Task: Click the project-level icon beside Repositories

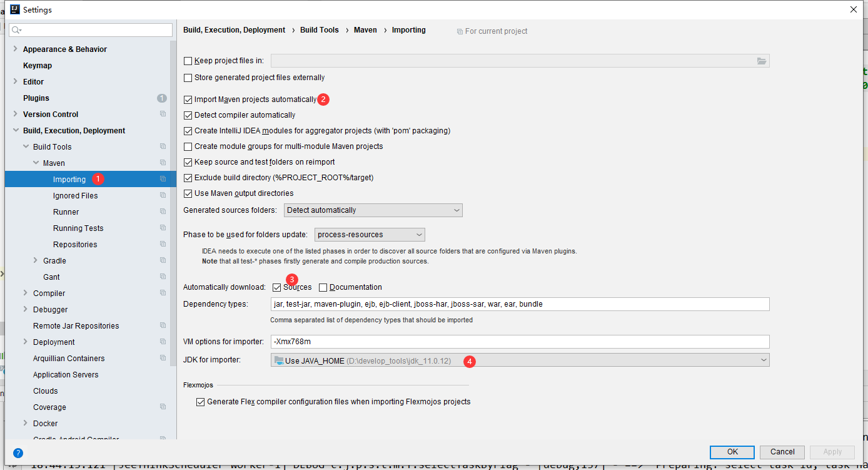Action: pos(163,244)
